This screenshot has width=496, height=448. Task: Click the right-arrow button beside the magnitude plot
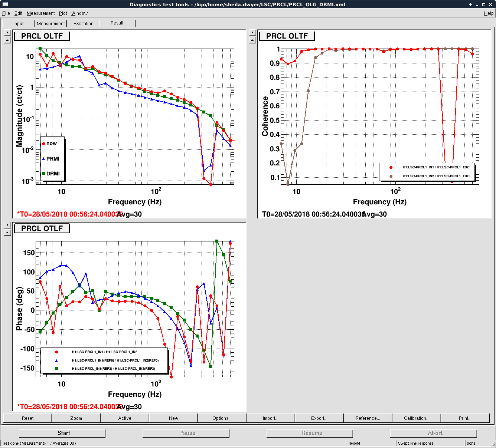click(7, 33)
